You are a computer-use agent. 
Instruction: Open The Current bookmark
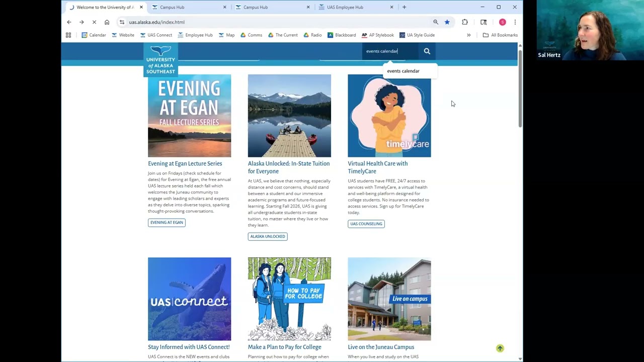283,35
